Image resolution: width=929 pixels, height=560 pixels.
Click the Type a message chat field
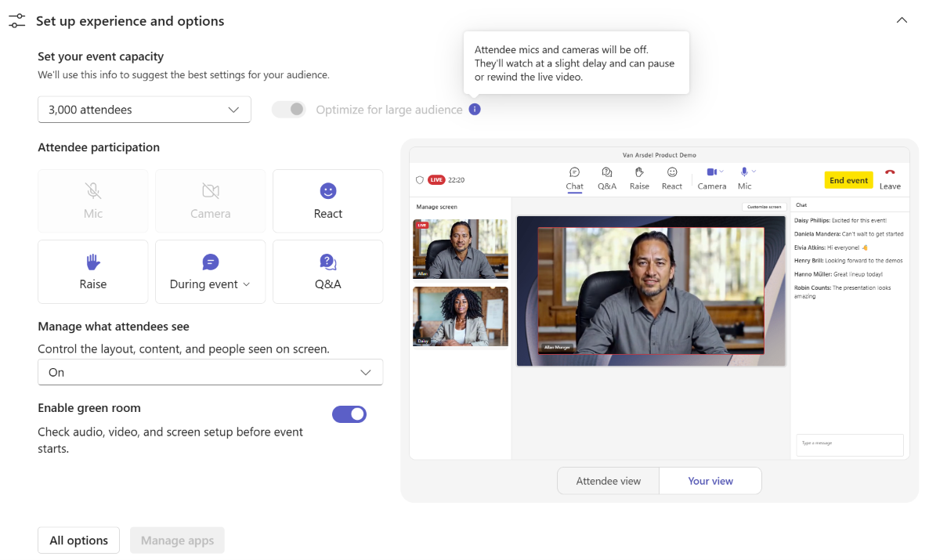point(850,445)
